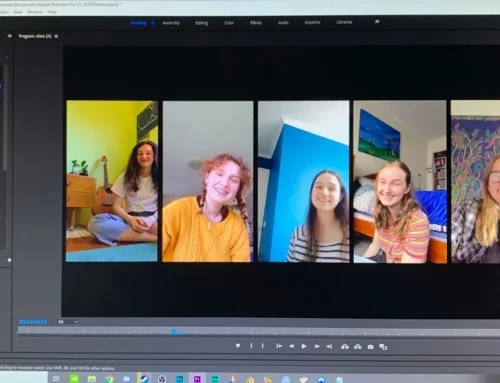Open OBS Studio from the taskbar

point(162,379)
